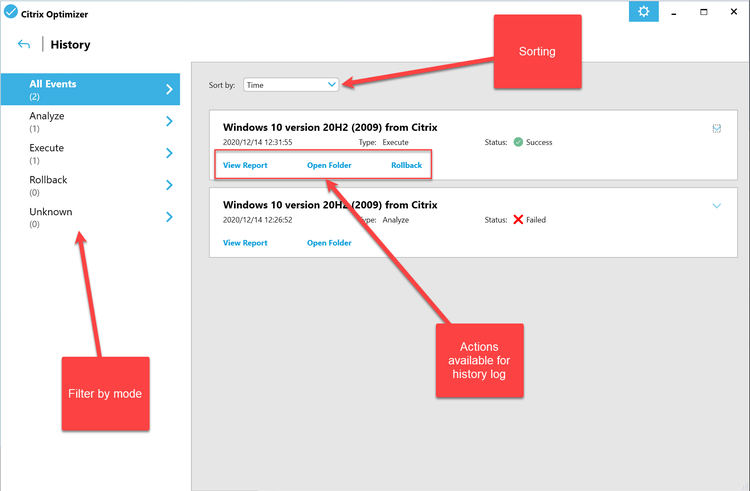Filter history by Execute mode
The height and width of the screenshot is (491, 750).
90,153
